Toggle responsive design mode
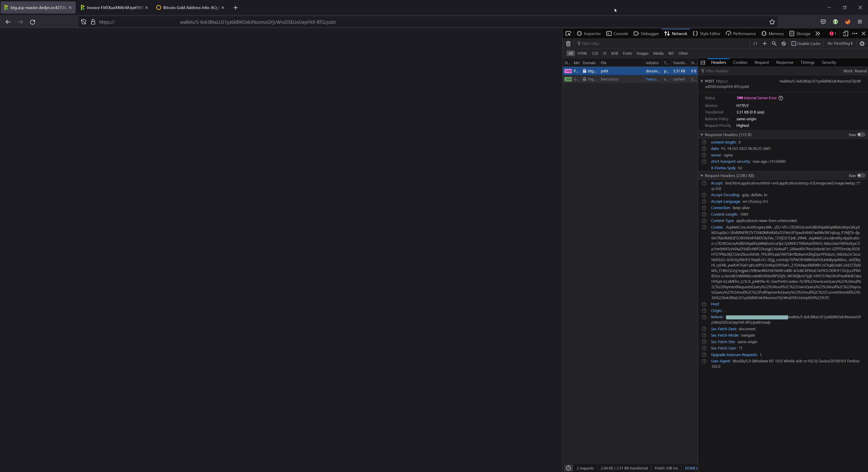This screenshot has width=868, height=472. point(845,33)
